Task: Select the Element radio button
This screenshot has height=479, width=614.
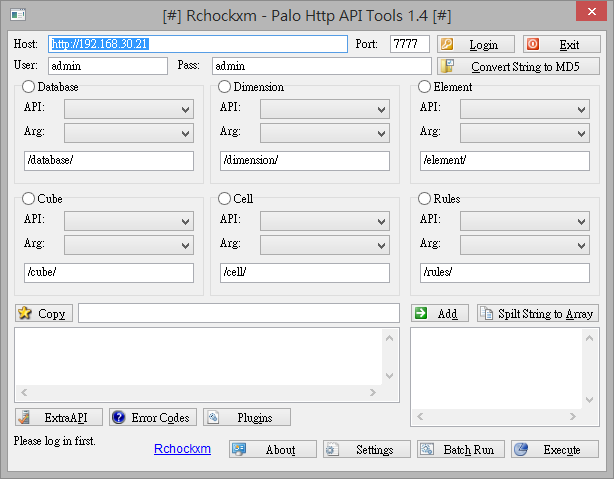Action: [x=424, y=87]
